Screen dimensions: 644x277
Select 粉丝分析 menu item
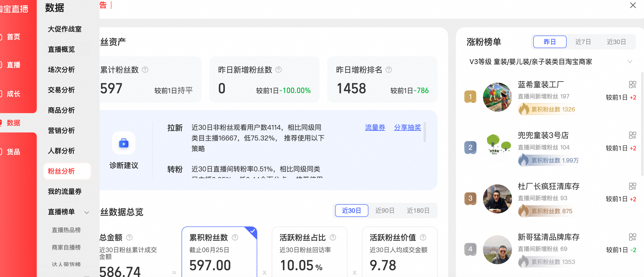[x=67, y=171]
